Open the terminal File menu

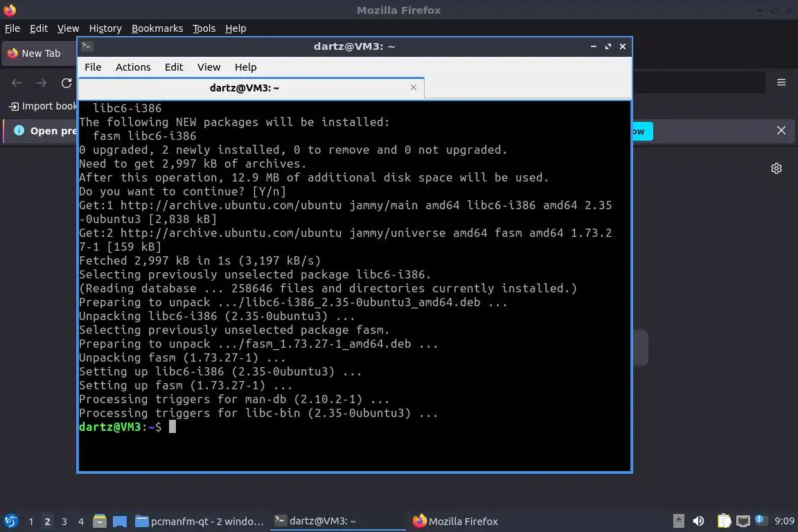click(x=93, y=67)
